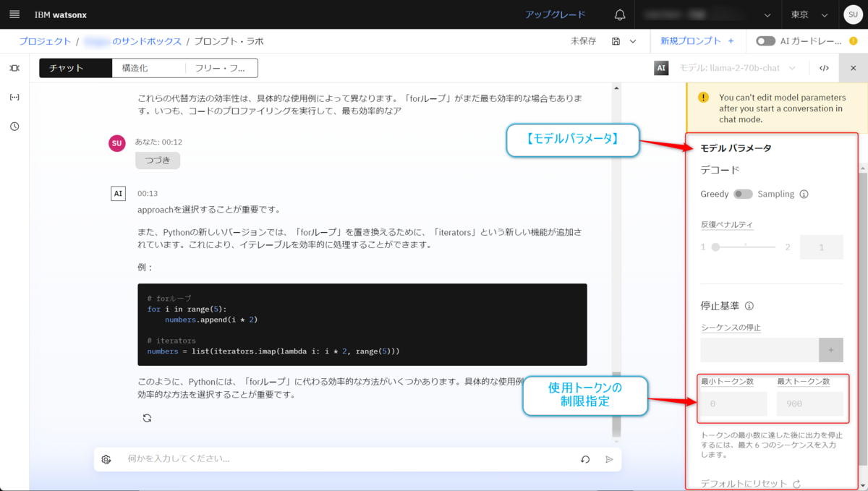The height and width of the screenshot is (491, 868).
Task: Click the chat message input field
Action: coord(347,459)
